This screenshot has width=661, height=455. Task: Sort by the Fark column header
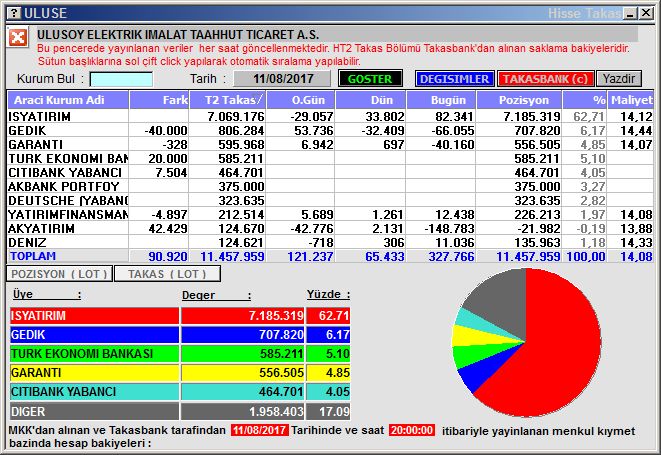click(x=159, y=100)
